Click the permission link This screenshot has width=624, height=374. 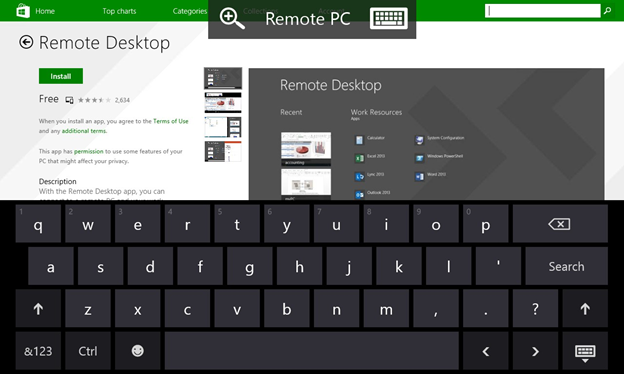88,151
